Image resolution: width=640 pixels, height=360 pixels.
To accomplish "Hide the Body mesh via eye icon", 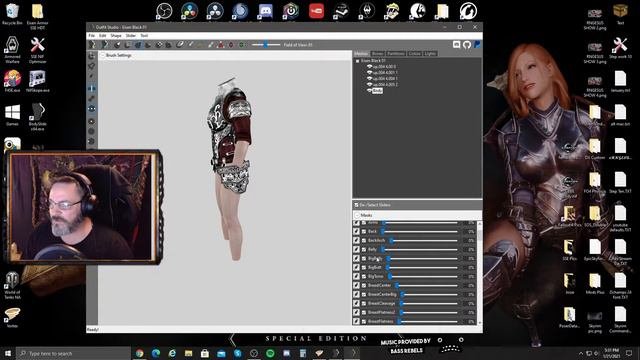I will 369,90.
